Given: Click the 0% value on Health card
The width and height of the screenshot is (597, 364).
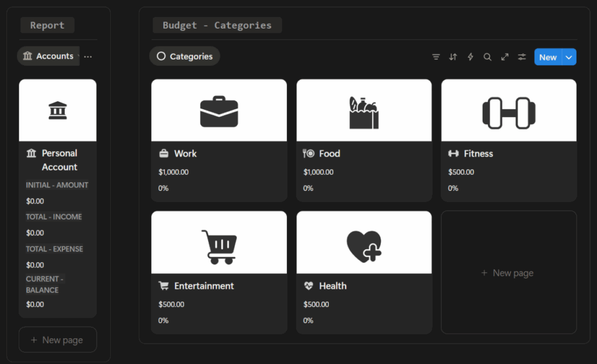Looking at the screenshot, I should 308,320.
